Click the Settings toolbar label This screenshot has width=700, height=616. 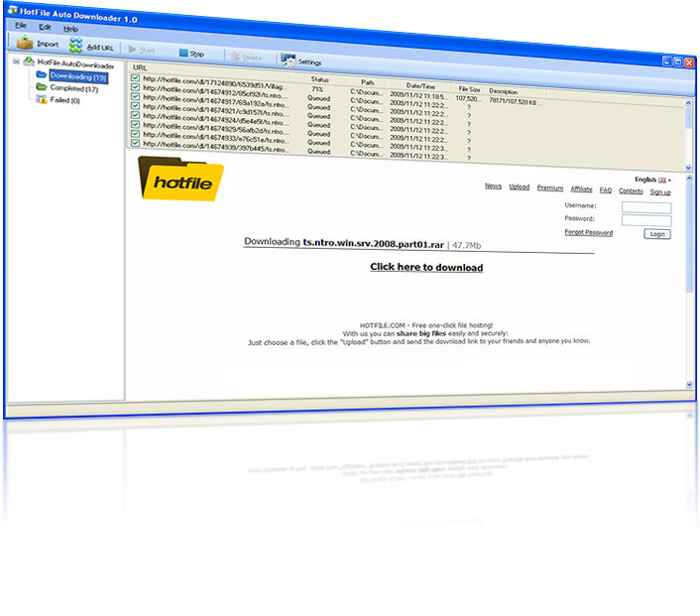(x=309, y=62)
